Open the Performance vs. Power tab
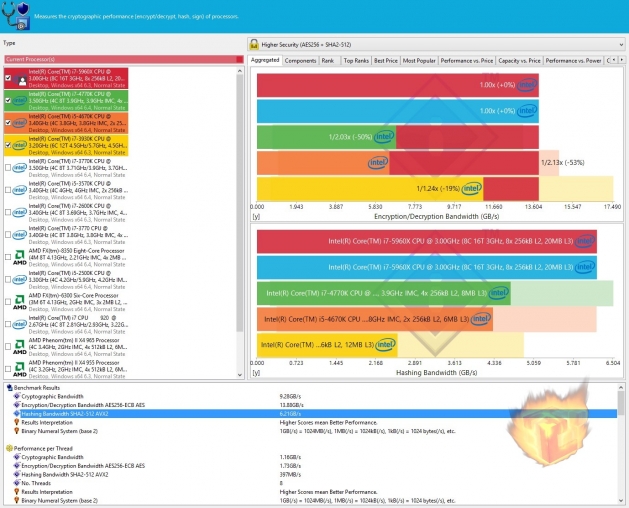 pos(573,61)
